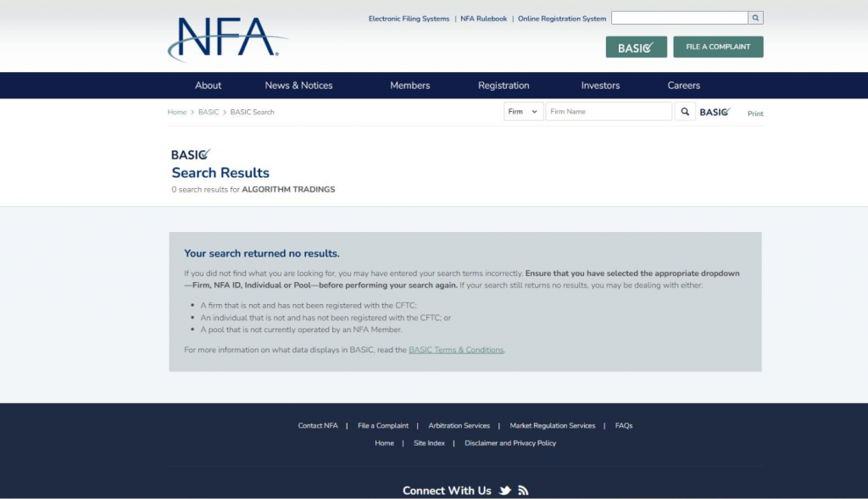Click the BASIC Search breadcrumb text

click(252, 113)
